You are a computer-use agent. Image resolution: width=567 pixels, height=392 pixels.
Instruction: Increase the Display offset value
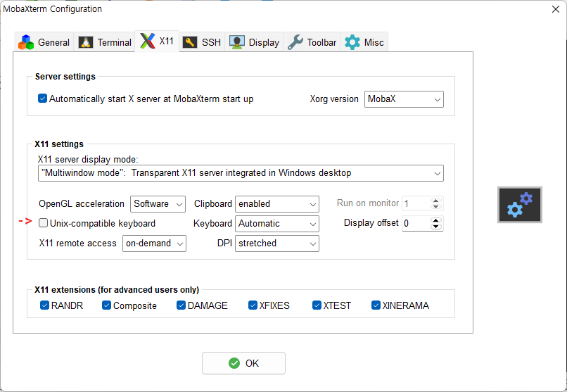[x=436, y=220]
